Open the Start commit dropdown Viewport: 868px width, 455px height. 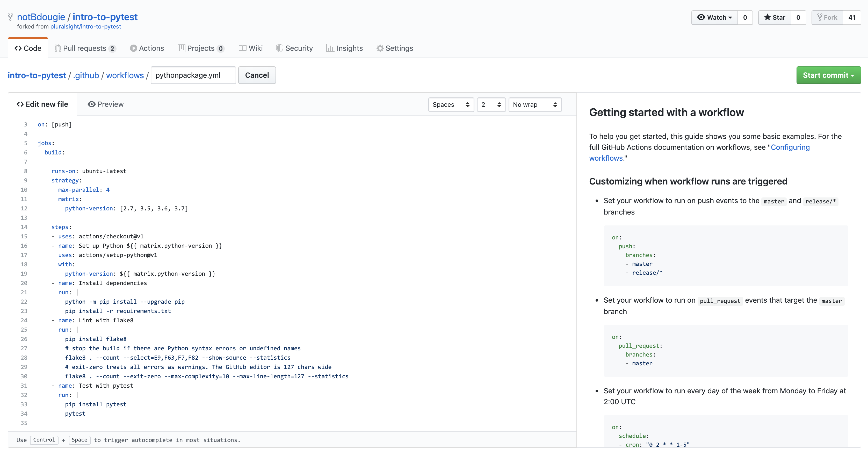click(829, 75)
